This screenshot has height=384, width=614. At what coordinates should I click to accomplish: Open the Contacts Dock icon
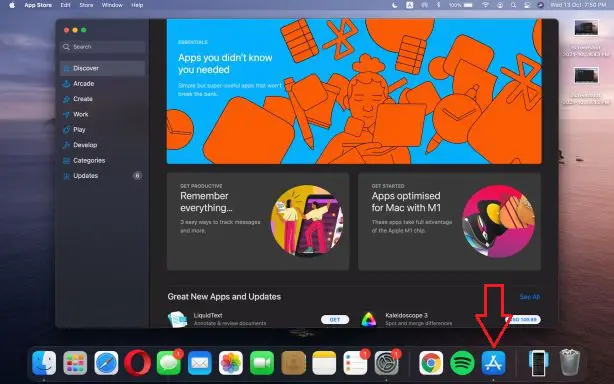tap(293, 363)
